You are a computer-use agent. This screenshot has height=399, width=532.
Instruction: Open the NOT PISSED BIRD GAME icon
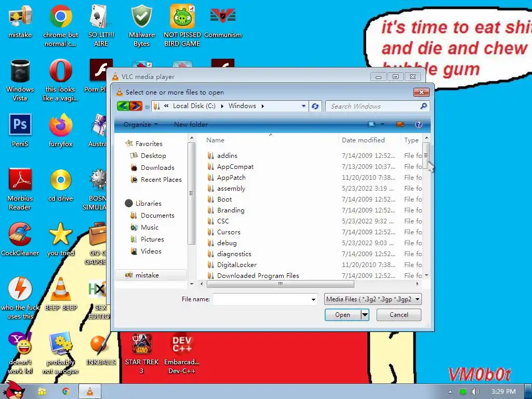pyautogui.click(x=182, y=25)
